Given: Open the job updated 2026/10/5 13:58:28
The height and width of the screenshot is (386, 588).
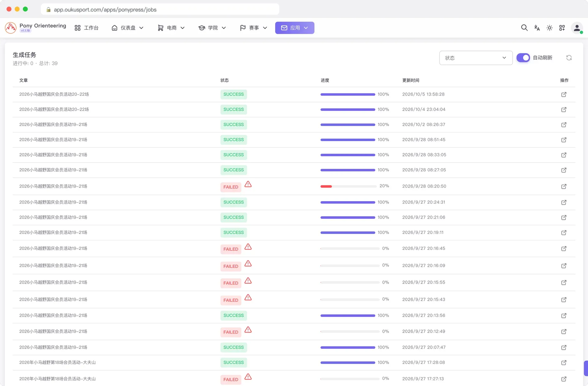Looking at the screenshot, I should (564, 94).
